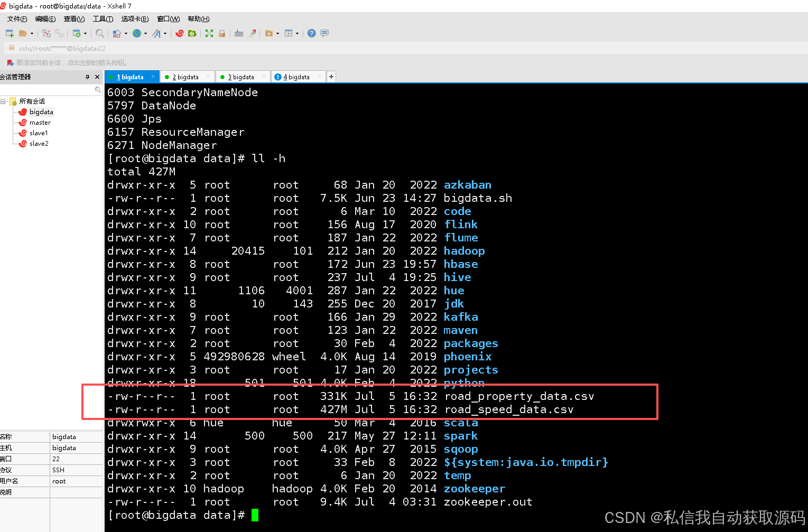Click the padlock Lock Screen toolbar icon
Image resolution: width=808 pixels, height=532 pixels.
pyautogui.click(x=222, y=33)
